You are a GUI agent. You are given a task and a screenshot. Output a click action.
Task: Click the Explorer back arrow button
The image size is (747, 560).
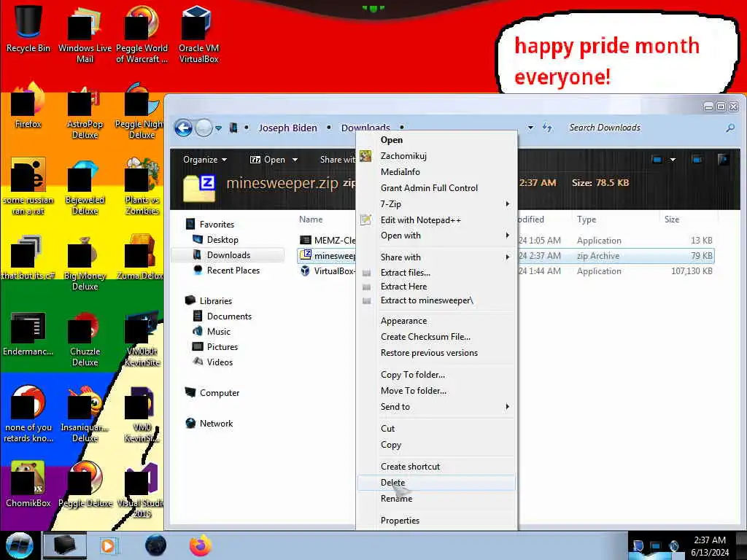pyautogui.click(x=183, y=128)
